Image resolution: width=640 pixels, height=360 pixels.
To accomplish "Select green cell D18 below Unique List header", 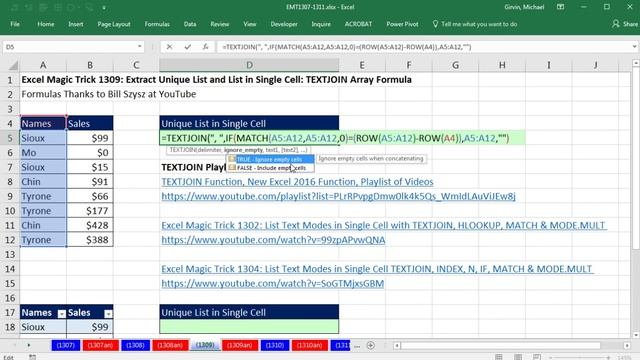I will (249, 327).
